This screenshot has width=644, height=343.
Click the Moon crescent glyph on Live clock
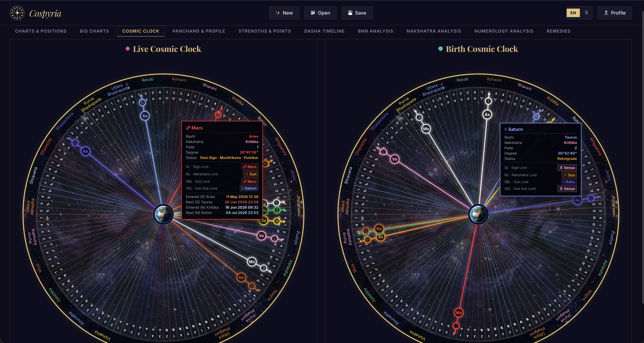click(x=263, y=268)
